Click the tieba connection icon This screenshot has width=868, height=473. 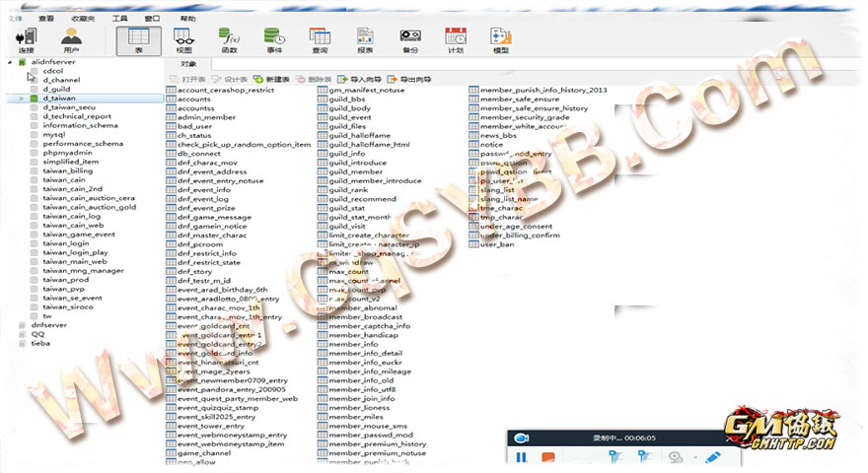(x=22, y=343)
